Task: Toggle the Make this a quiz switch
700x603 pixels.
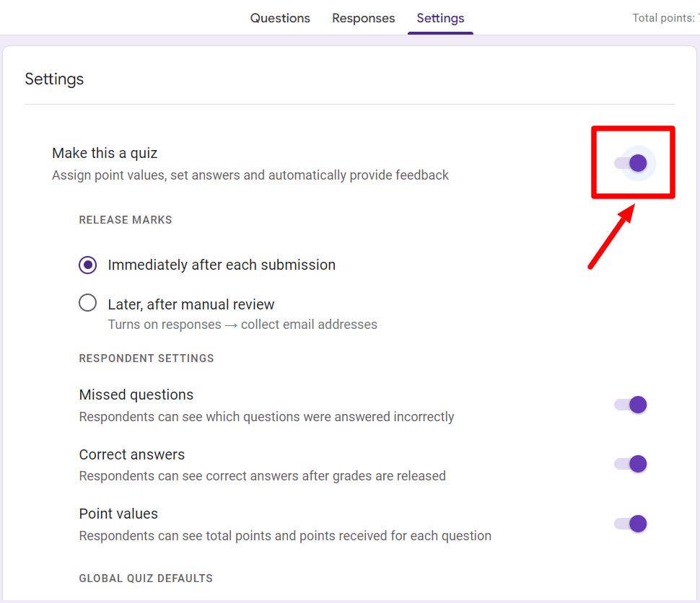Action: [x=631, y=163]
